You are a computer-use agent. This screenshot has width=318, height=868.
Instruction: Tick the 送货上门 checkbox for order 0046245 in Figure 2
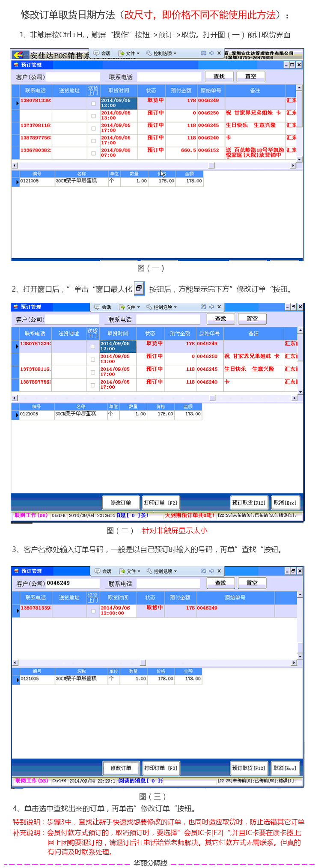pos(93,372)
